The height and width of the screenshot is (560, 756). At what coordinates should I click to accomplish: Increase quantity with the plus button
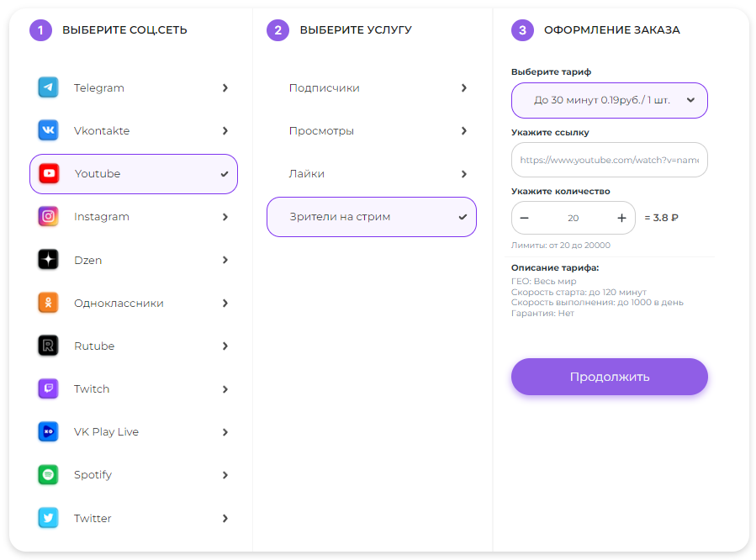tap(621, 218)
